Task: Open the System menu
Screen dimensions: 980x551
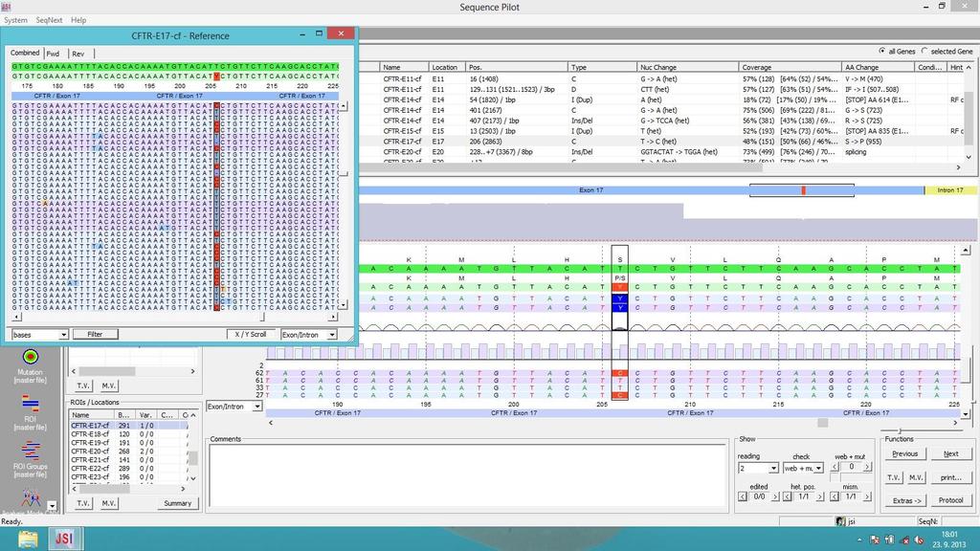Action: click(15, 20)
